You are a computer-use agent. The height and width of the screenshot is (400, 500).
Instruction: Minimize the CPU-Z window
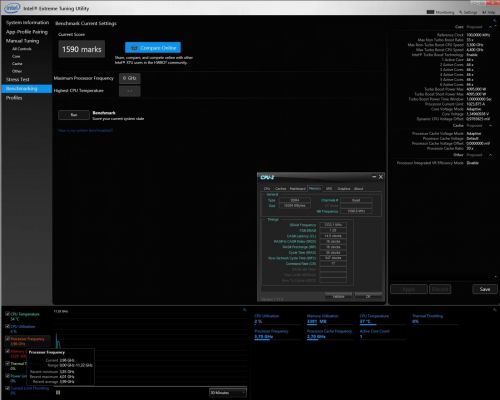tap(374, 177)
